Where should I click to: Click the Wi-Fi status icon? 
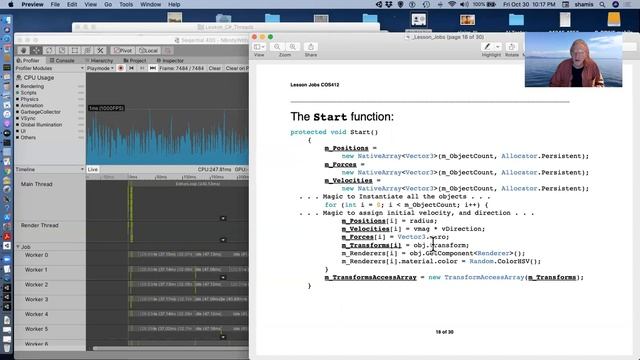(452, 4)
